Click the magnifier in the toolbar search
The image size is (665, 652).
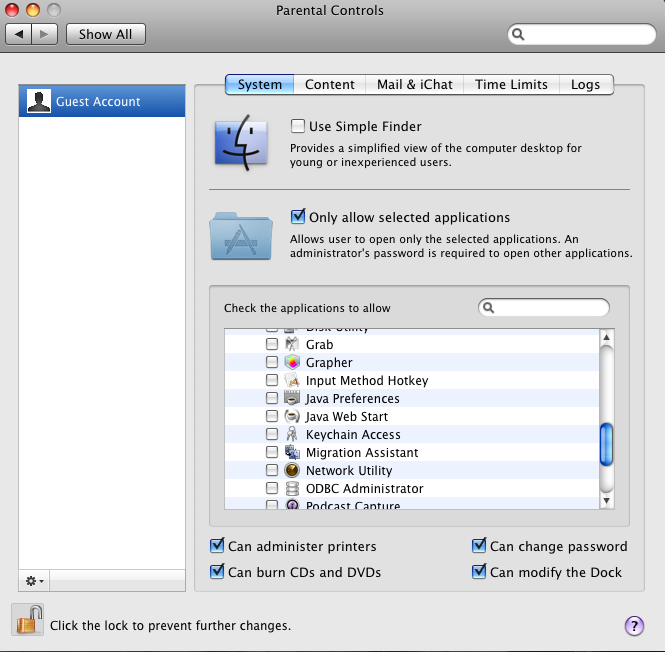tap(518, 34)
